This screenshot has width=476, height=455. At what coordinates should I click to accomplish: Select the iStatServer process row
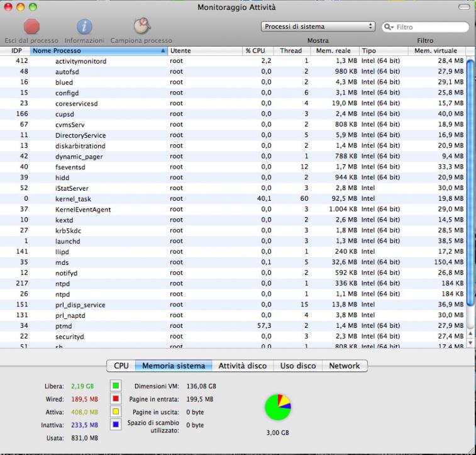click(233, 188)
